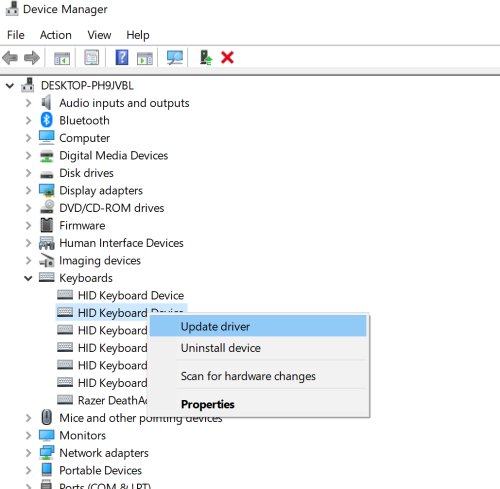
Task: Expand the Network adapters node
Action: pos(28,453)
